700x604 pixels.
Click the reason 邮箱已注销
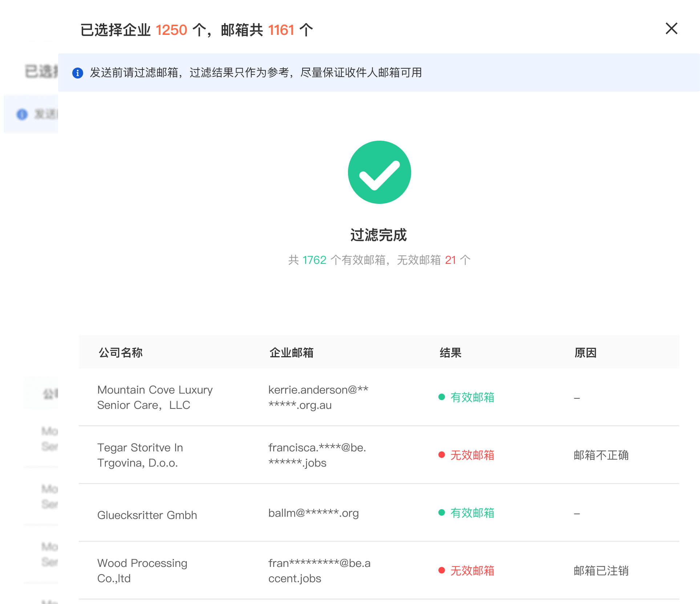[601, 571]
